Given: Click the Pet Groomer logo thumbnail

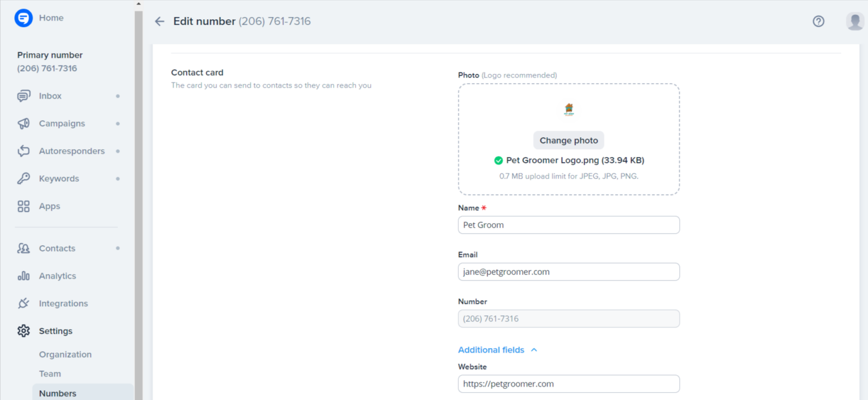Looking at the screenshot, I should tap(568, 110).
